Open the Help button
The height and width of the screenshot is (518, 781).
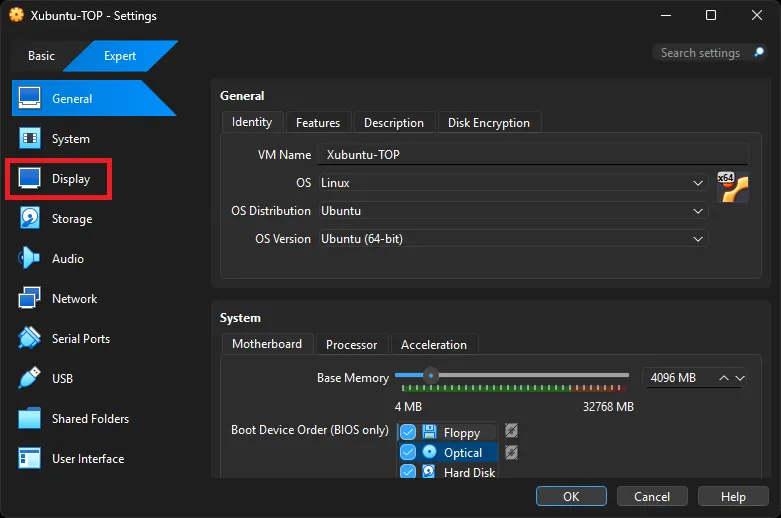(x=733, y=497)
